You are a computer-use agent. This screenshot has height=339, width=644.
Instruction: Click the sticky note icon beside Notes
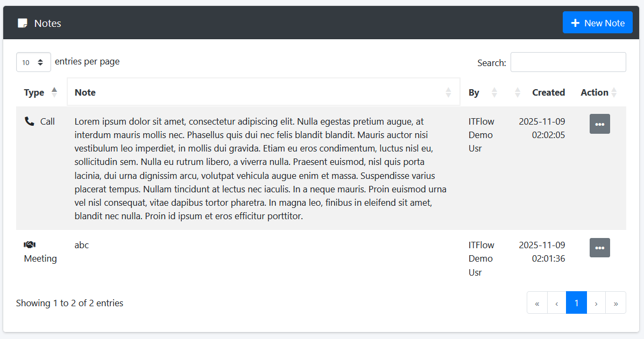tap(23, 23)
